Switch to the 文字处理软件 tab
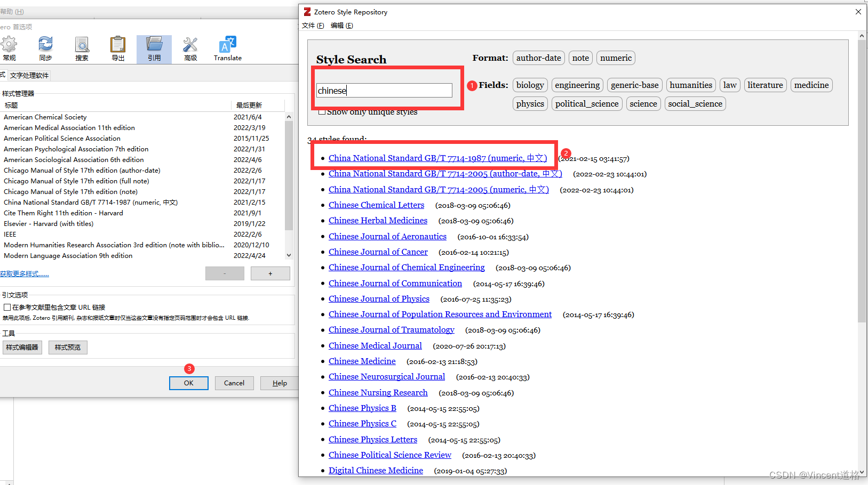Image resolution: width=868 pixels, height=485 pixels. [29, 75]
